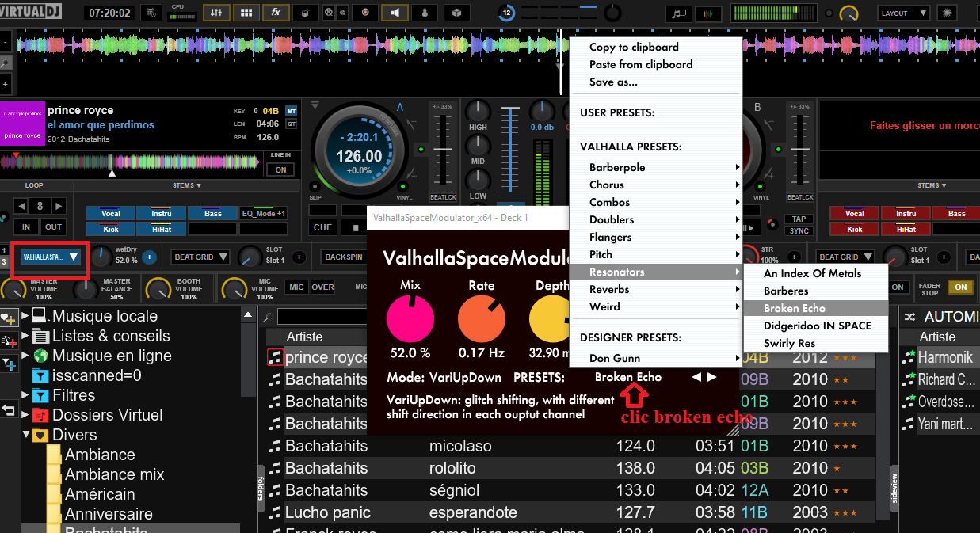Click plus icon beside deck A Slot 1
The image size is (980, 533).
point(299,257)
